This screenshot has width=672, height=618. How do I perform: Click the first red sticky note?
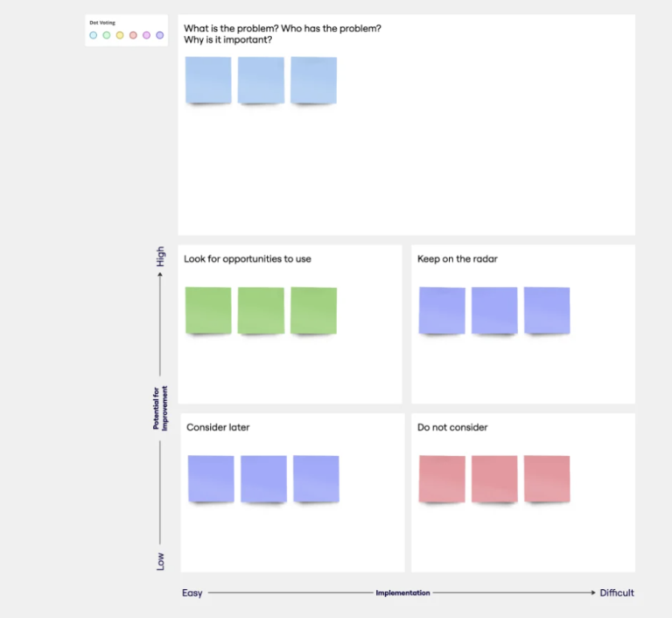pos(442,478)
